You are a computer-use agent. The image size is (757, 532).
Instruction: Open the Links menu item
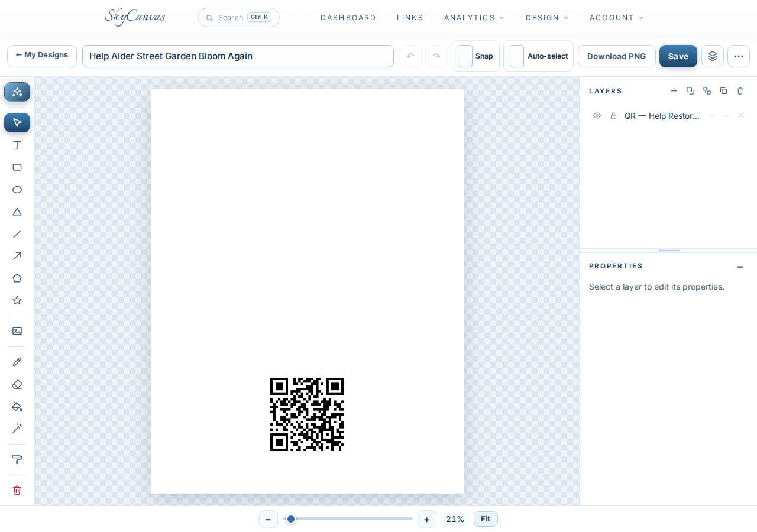click(x=410, y=18)
